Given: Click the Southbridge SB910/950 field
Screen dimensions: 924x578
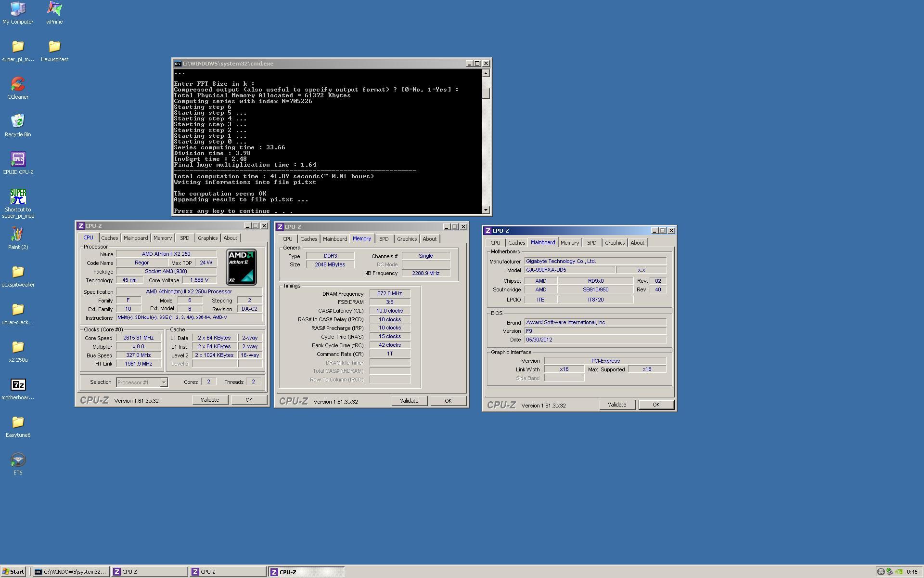Looking at the screenshot, I should click(x=596, y=289).
